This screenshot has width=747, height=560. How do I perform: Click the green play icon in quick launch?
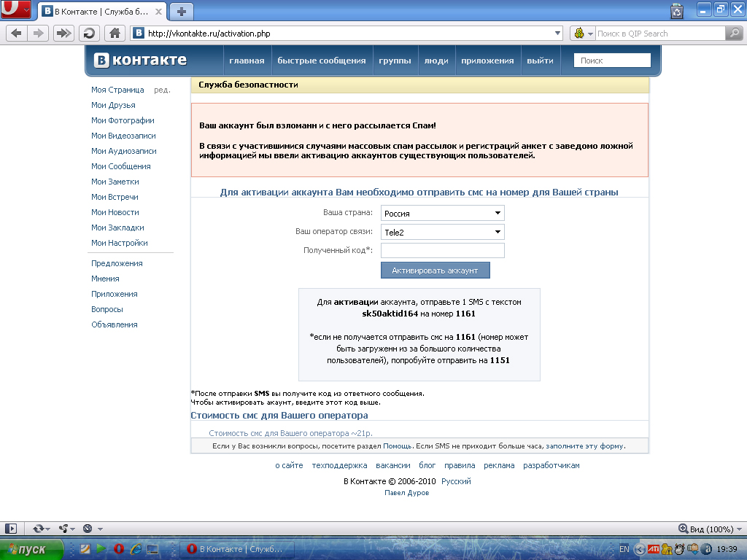(101, 548)
